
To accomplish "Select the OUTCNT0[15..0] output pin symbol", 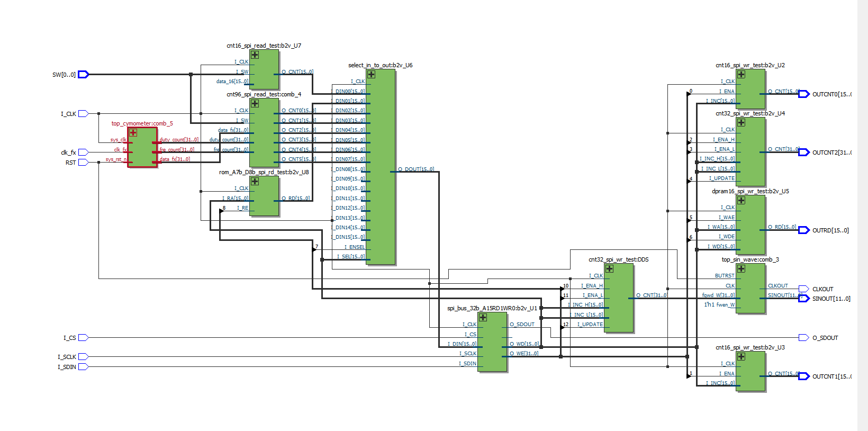I will click(804, 94).
